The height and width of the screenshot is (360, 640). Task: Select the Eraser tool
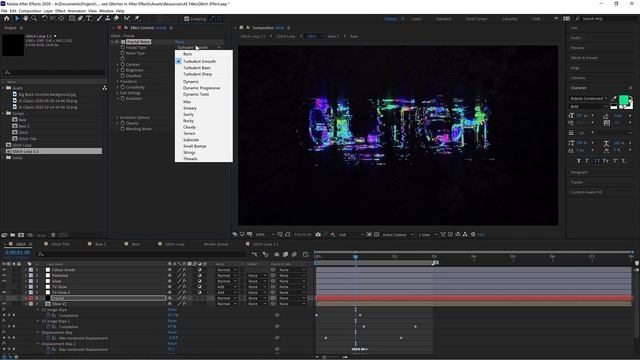coord(116,18)
